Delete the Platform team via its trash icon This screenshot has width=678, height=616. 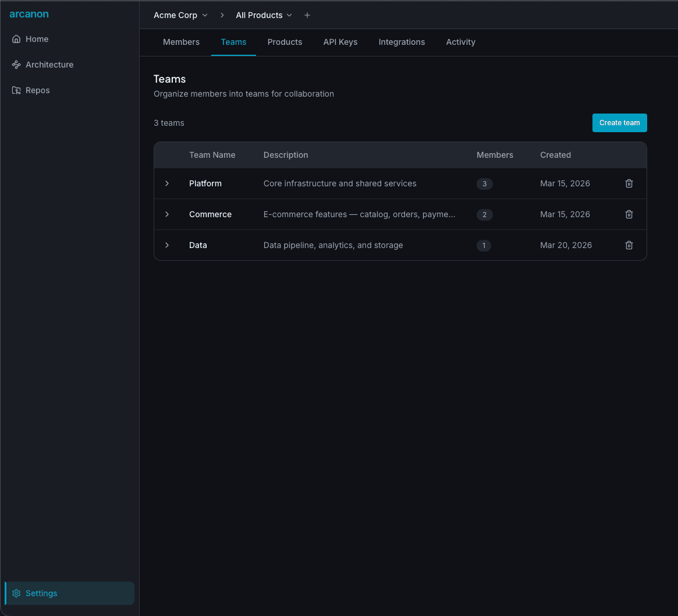tap(629, 183)
